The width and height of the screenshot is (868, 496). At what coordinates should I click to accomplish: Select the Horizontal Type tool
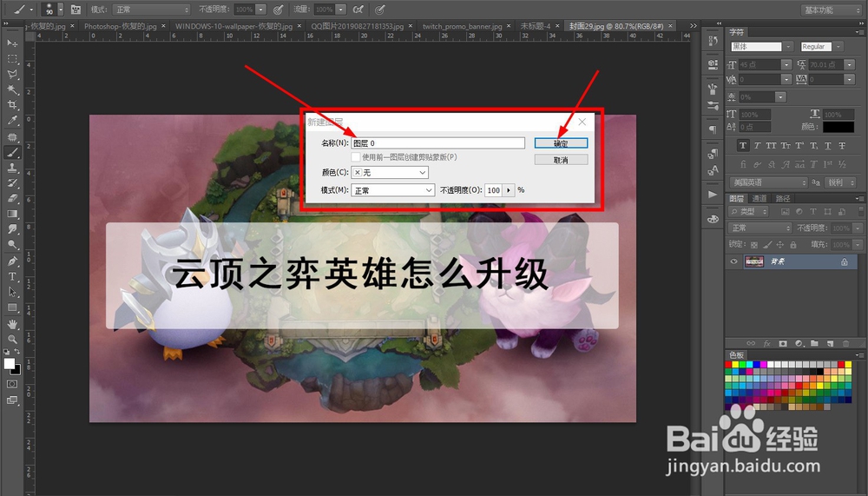(x=12, y=276)
